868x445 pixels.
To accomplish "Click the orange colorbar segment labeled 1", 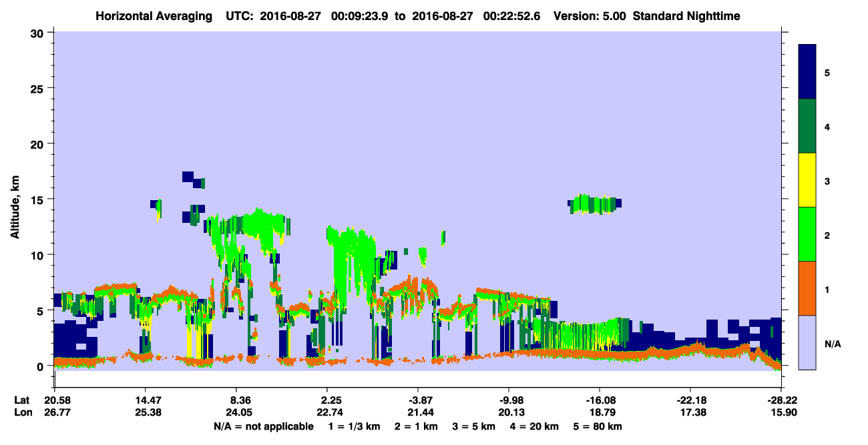I will coord(807,288).
